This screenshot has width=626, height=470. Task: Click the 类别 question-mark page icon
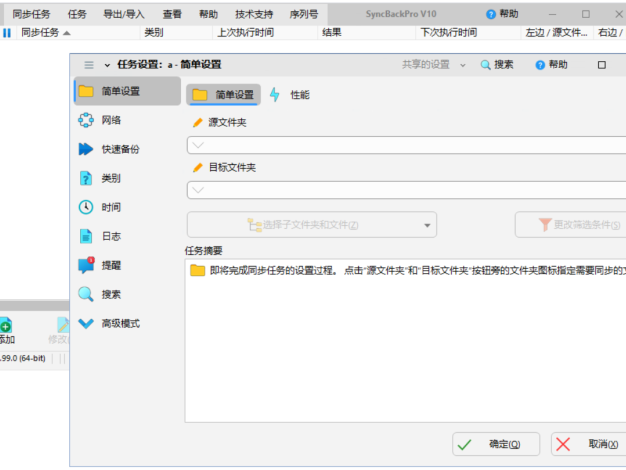pyautogui.click(x=86, y=178)
